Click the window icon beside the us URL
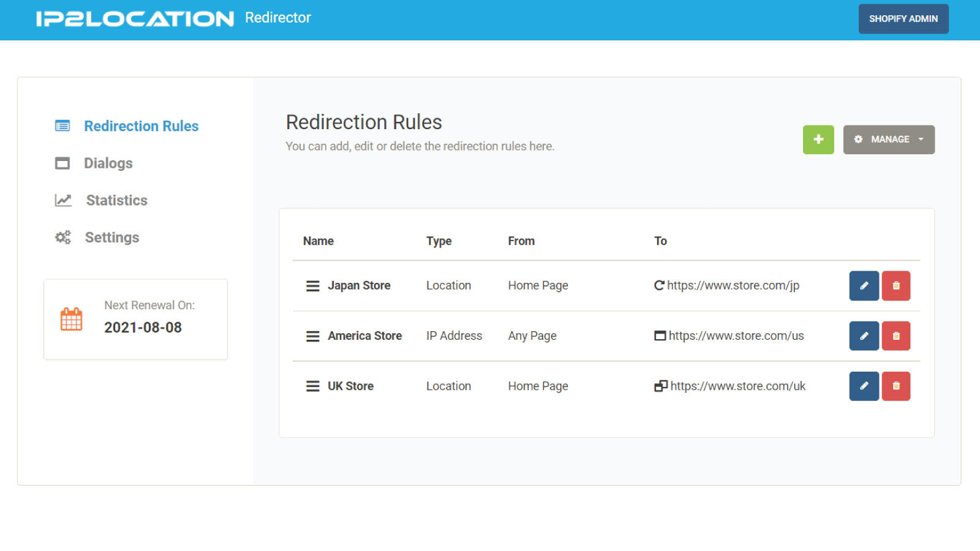 tap(658, 335)
